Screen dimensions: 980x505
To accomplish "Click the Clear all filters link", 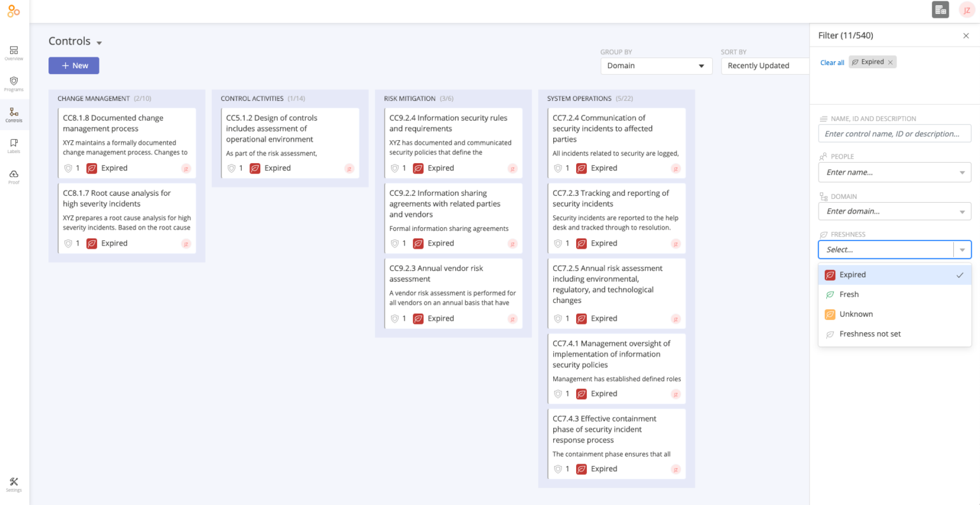I will pyautogui.click(x=832, y=62).
